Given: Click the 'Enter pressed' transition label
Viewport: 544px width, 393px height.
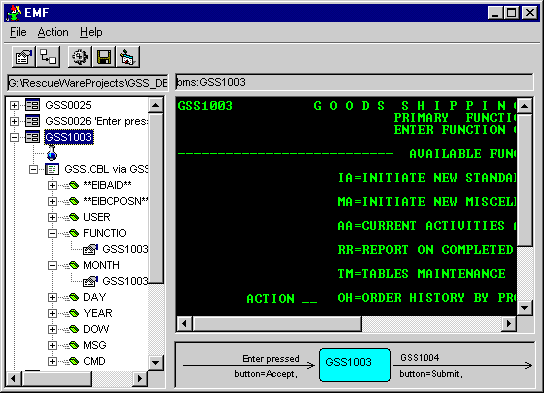Looking at the screenshot, I should click(271, 358).
